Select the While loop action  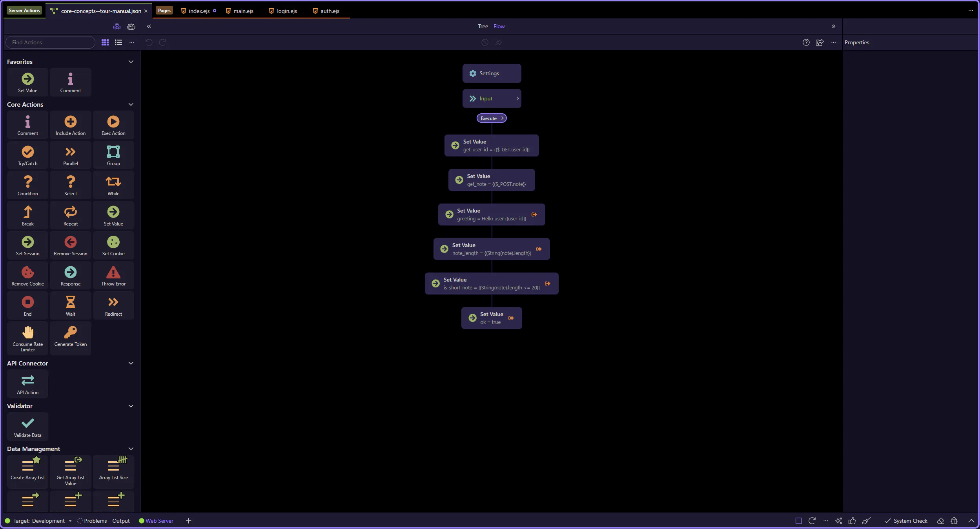(x=113, y=185)
